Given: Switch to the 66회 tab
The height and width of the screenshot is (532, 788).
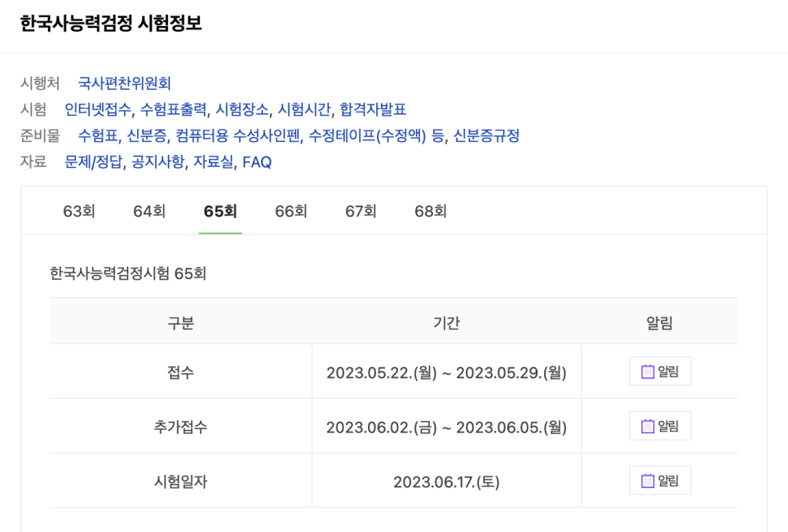Looking at the screenshot, I should click(x=291, y=211).
